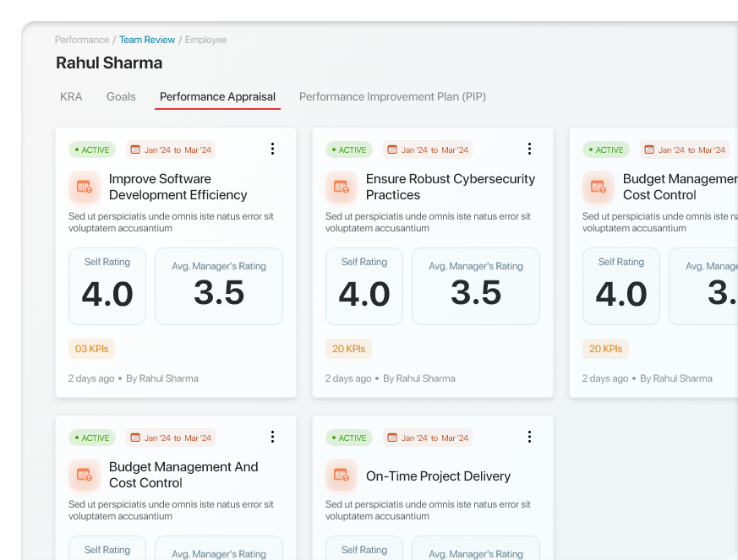Click the calendar icon on On-Time Project Delivery card
This screenshot has width=738, height=560.
pos(392,438)
